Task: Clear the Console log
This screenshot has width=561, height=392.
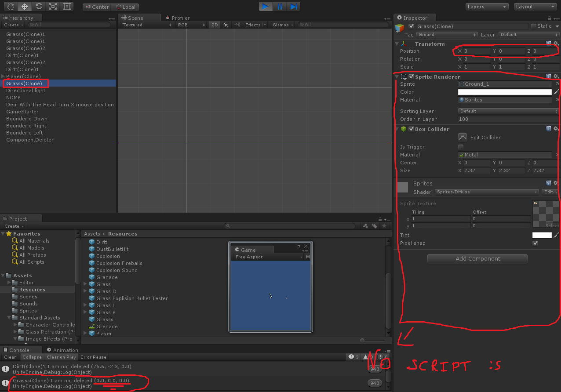Action: (x=10, y=357)
